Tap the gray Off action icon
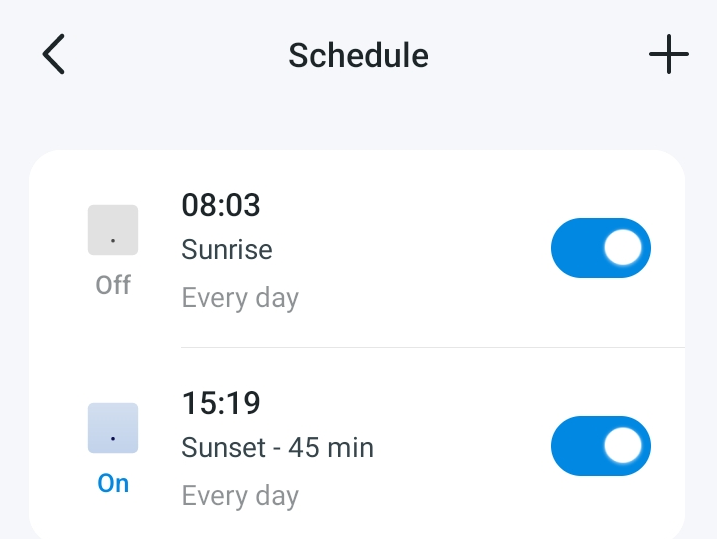The width and height of the screenshot is (717, 539). coord(113,230)
